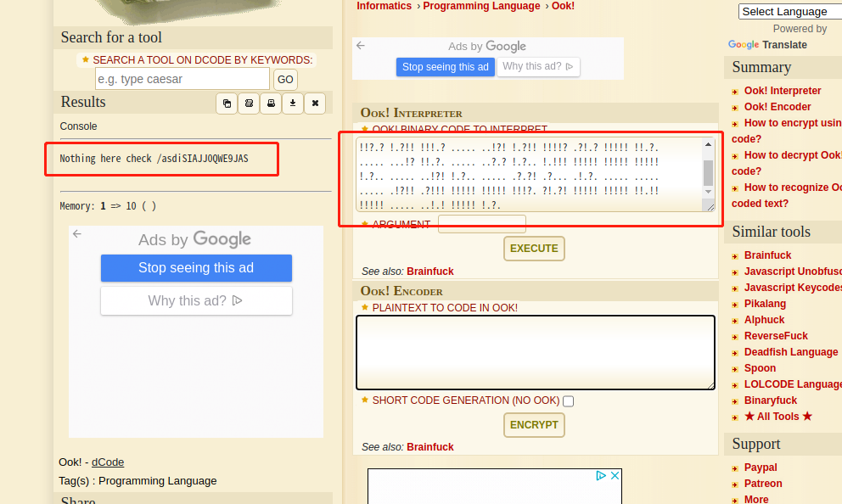
Task: Open Alphuck similar tool
Action: (764, 319)
